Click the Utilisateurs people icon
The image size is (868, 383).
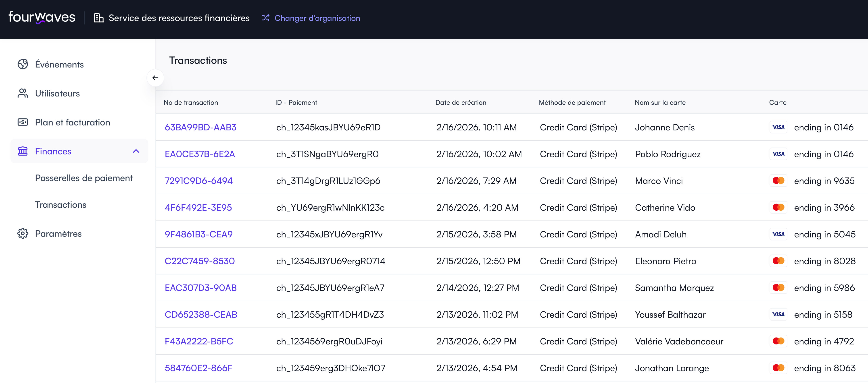coord(23,93)
